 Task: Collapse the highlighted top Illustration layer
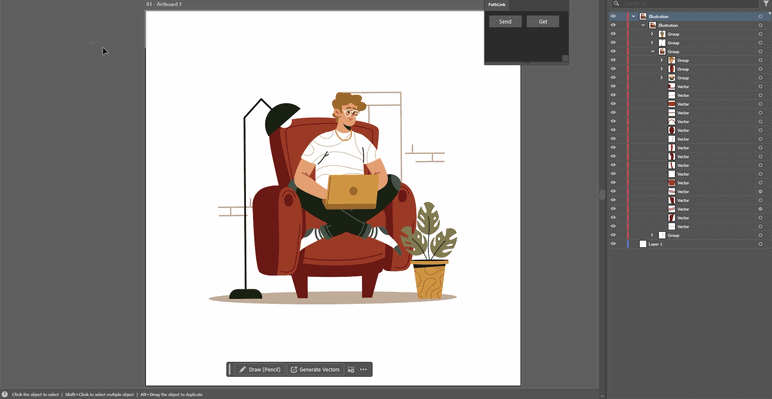634,17
